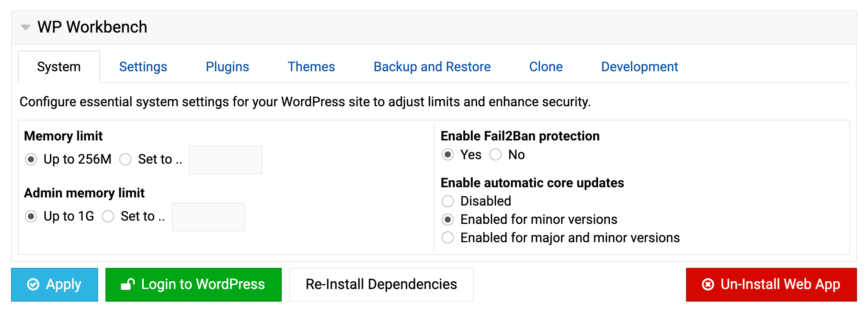Focus the admin memory limit field

tap(208, 217)
